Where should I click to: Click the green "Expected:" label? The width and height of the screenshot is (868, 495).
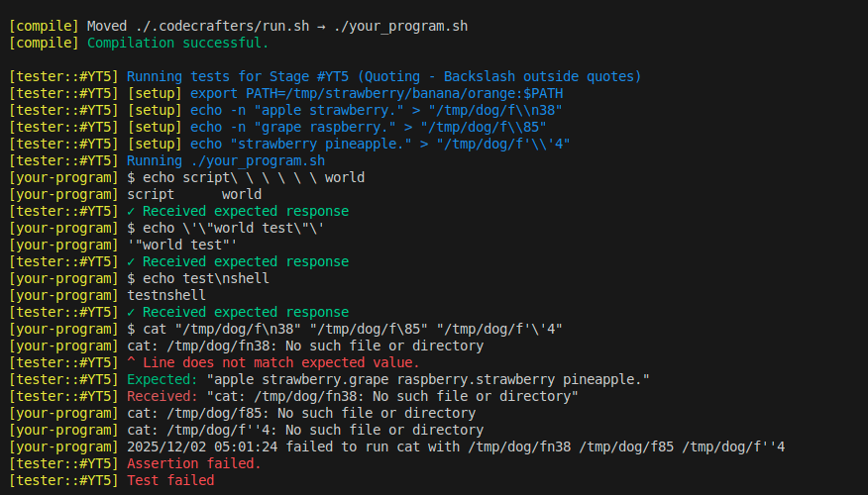click(x=162, y=379)
